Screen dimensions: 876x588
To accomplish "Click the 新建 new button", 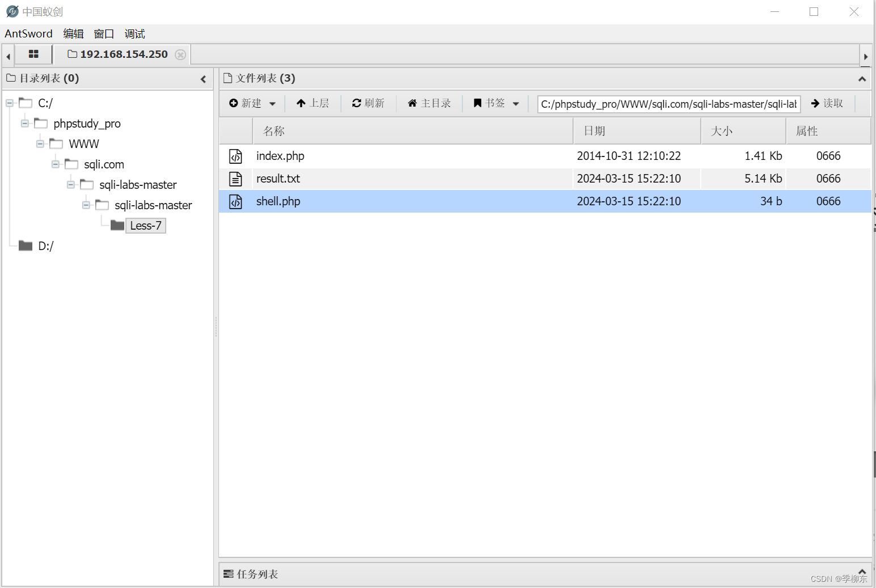I will click(245, 103).
